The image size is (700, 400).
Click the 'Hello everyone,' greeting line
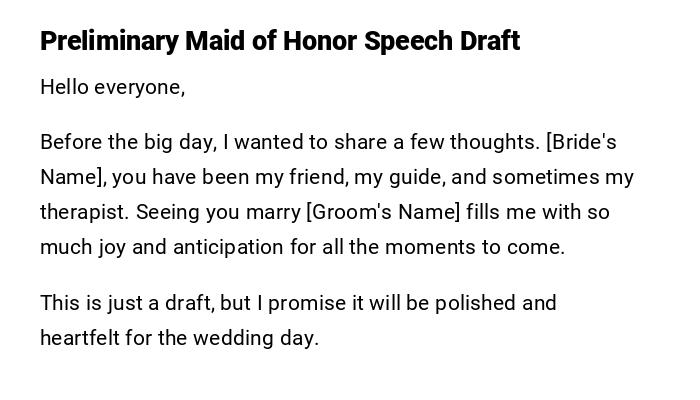tap(112, 87)
